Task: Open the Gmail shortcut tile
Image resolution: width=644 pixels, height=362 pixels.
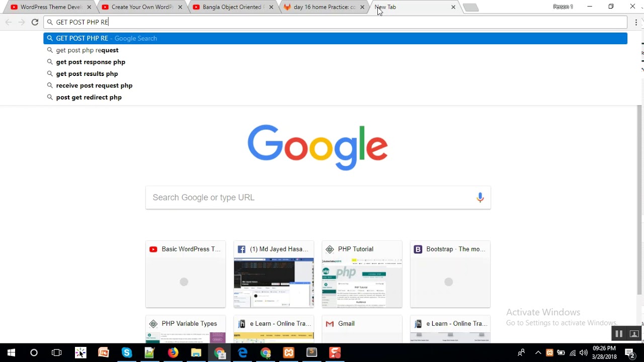Action: (x=362, y=329)
